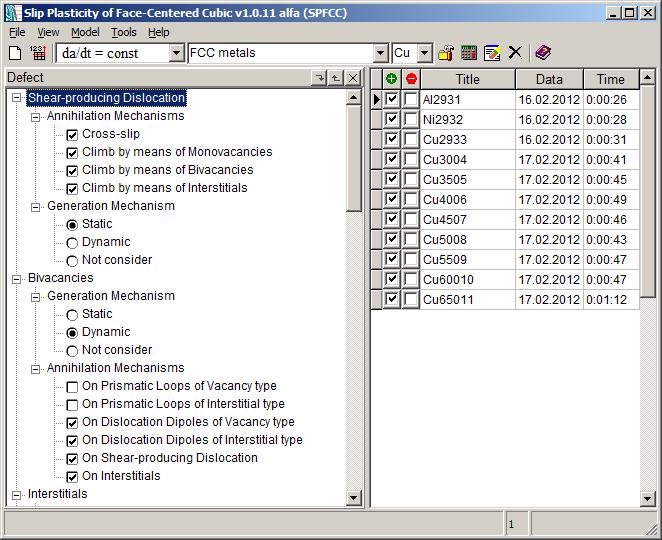Viewport: 662px width, 540px height.
Task: Click the On Dislocation Dipoles of Interstitial type checkbox
Action: pos(72,441)
